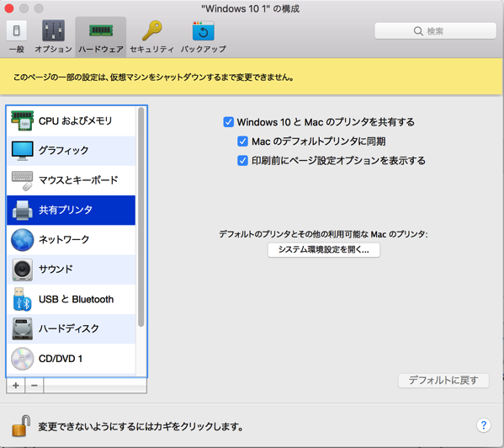
Task: Open the 一般 (General) toolbar icon
Action: [16, 31]
